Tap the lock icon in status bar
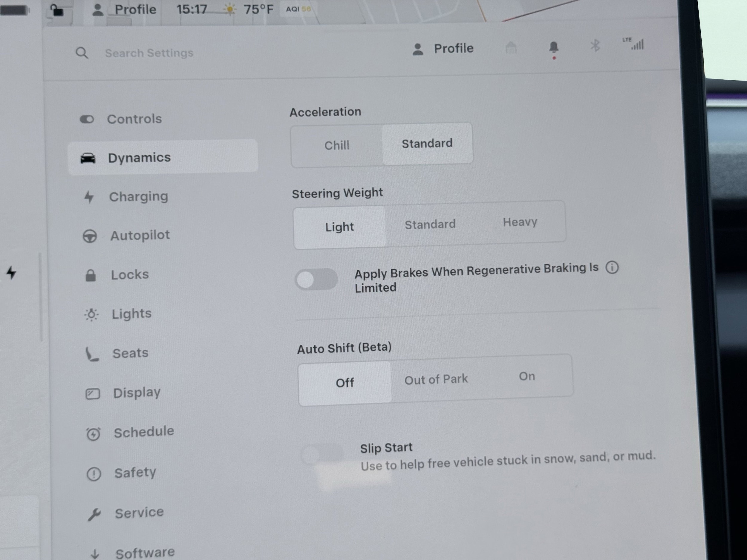Image resolution: width=747 pixels, height=560 pixels. point(57,10)
